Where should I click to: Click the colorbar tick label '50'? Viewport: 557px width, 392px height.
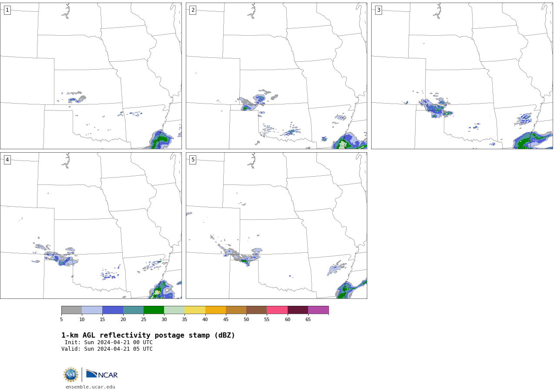click(x=246, y=320)
